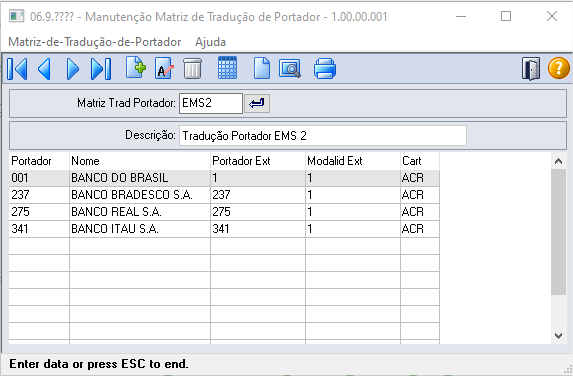Click ACR cell in BANCO BRADESCO row
The height and width of the screenshot is (376, 573).
point(420,195)
